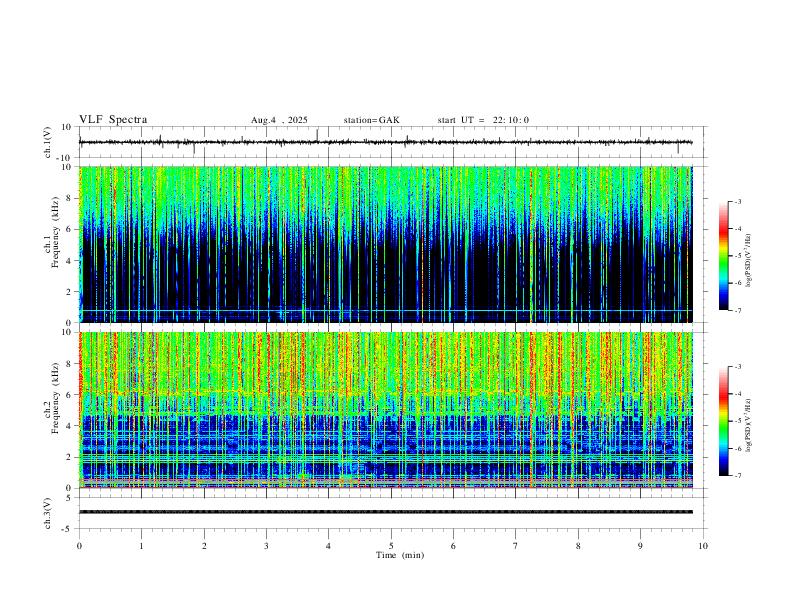Viewport: 792px width, 612px height.
Task: Click the ch.2 spectrogram plot area
Action: pos(386,410)
